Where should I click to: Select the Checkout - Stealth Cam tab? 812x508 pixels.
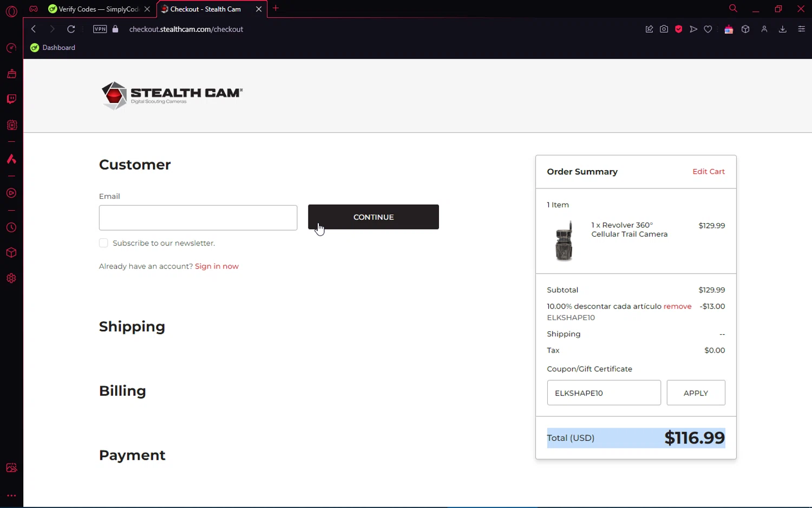tap(205, 9)
